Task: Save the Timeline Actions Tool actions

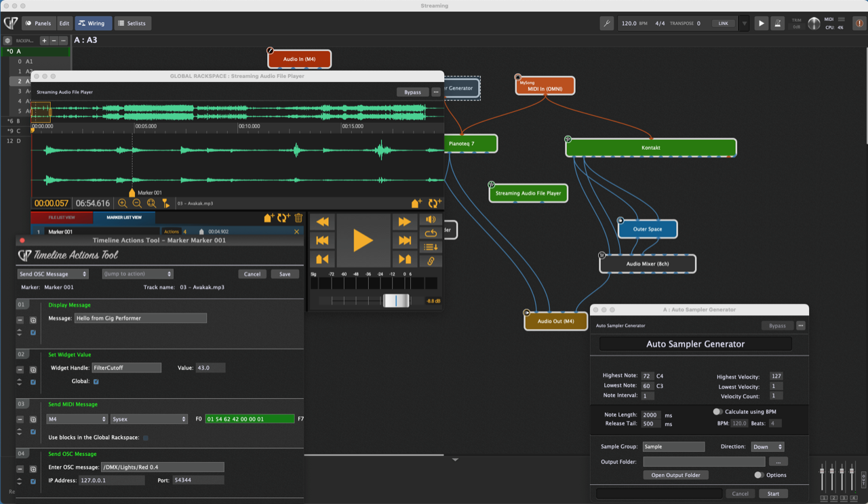Action: pos(285,274)
